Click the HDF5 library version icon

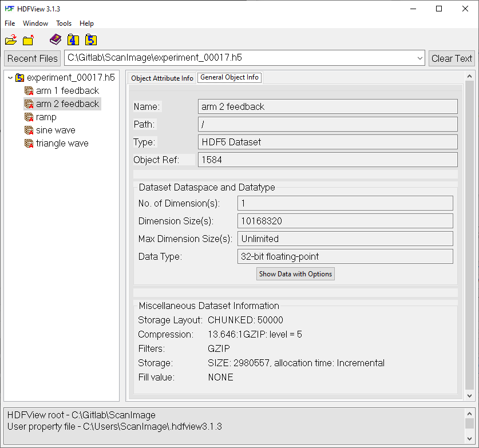click(x=91, y=39)
